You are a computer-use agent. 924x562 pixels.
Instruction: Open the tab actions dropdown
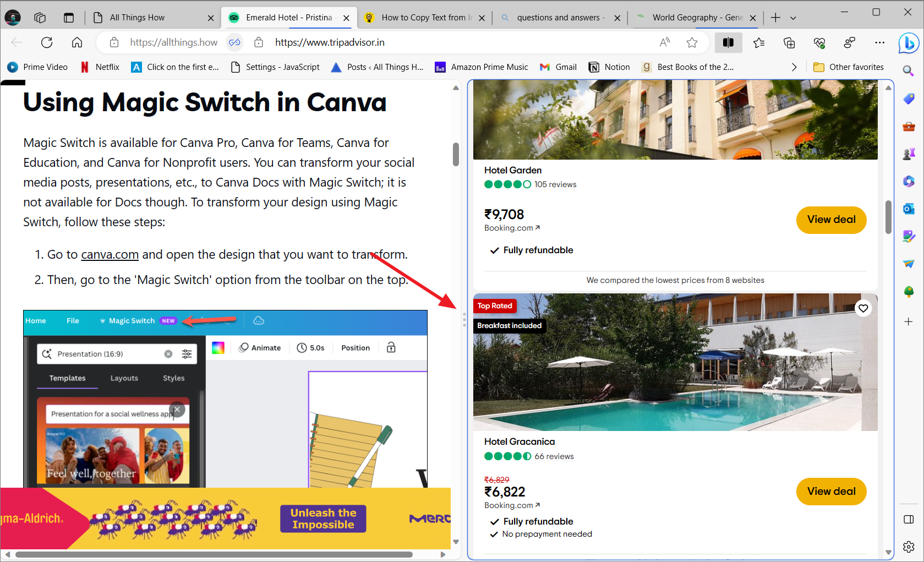pos(793,18)
